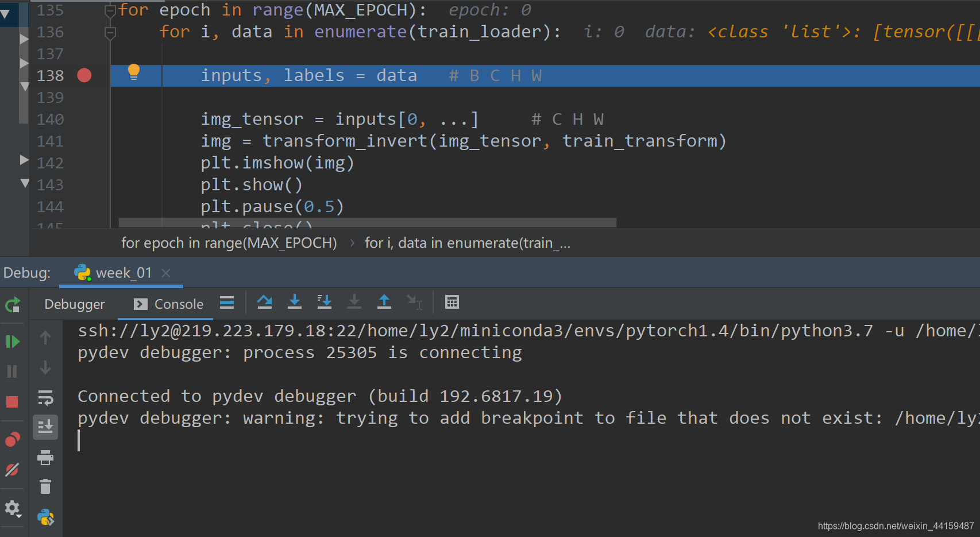Image resolution: width=980 pixels, height=537 pixels.
Task: Step into function
Action: (x=295, y=302)
